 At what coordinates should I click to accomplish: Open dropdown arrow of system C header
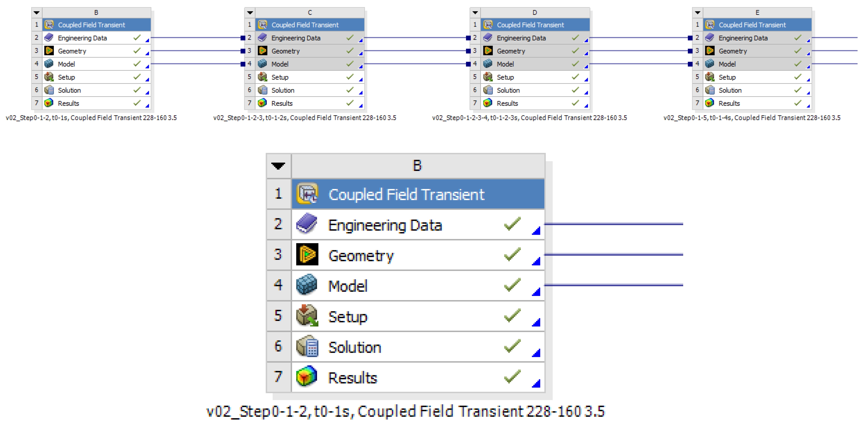250,13
